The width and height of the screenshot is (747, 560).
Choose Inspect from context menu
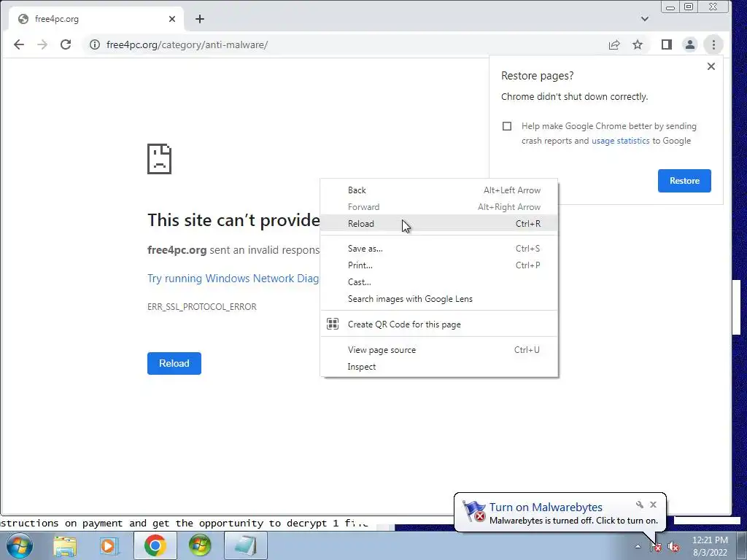point(438,367)
